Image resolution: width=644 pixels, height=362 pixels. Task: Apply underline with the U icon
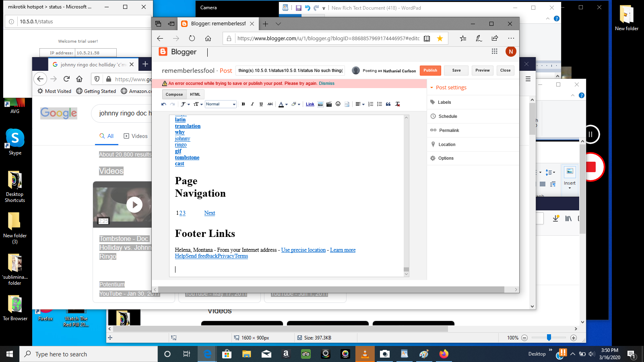261,104
